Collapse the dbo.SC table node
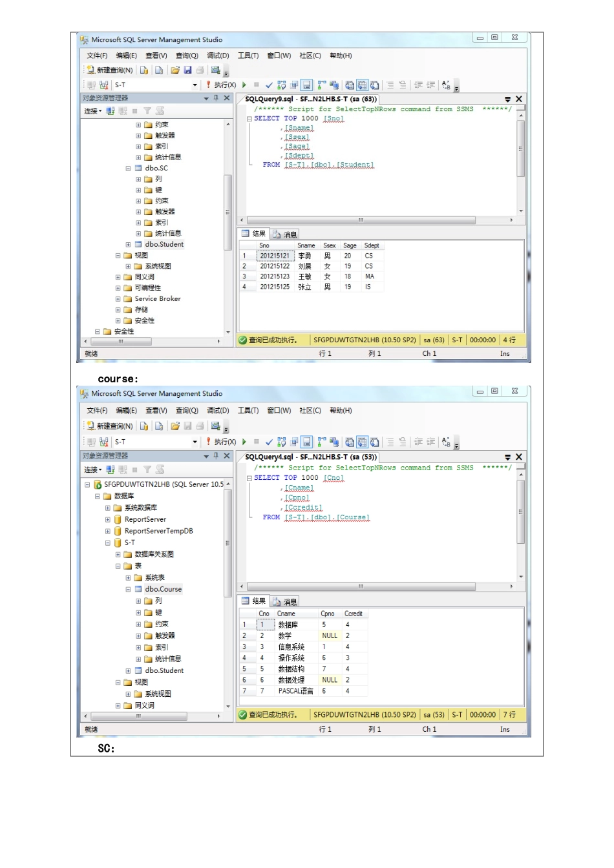 [x=128, y=169]
